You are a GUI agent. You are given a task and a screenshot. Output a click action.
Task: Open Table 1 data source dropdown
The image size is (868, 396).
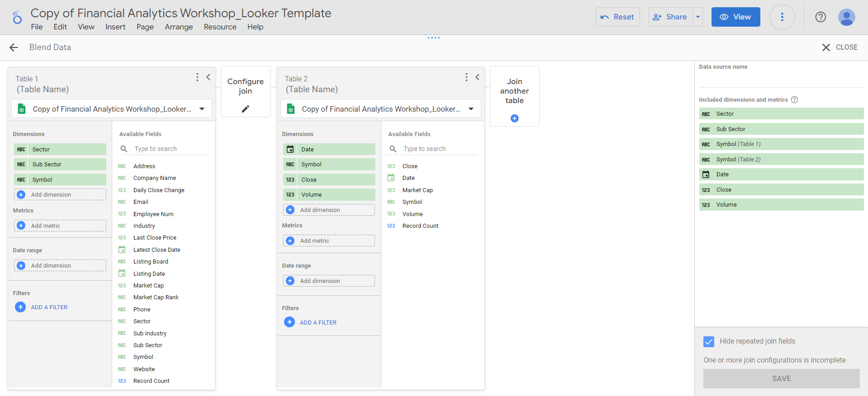coord(112,108)
